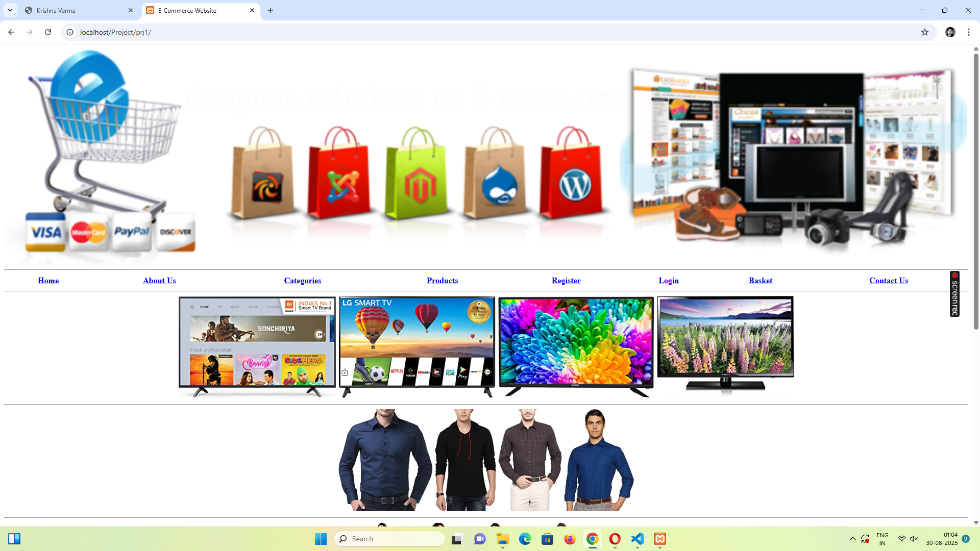
Task: Open Microsoft Store from the taskbar
Action: [548, 539]
